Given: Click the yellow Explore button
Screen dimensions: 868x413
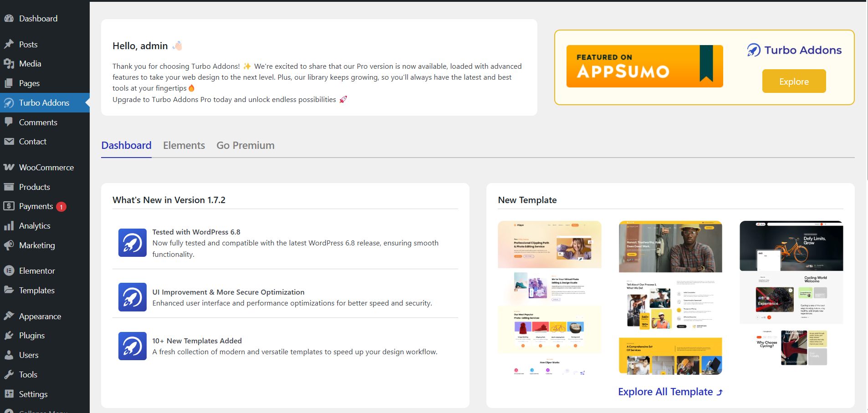Looking at the screenshot, I should (x=794, y=81).
